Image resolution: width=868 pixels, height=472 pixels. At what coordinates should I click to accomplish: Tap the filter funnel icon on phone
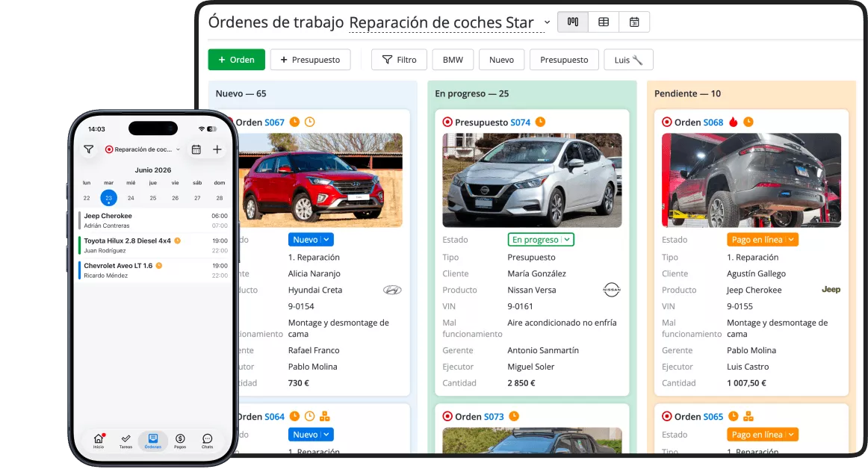[x=89, y=149]
